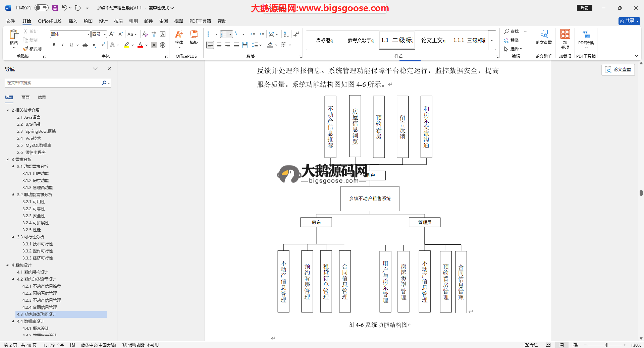
Task: Toggle the 自动保存 switch
Action: pyautogui.click(x=41, y=8)
